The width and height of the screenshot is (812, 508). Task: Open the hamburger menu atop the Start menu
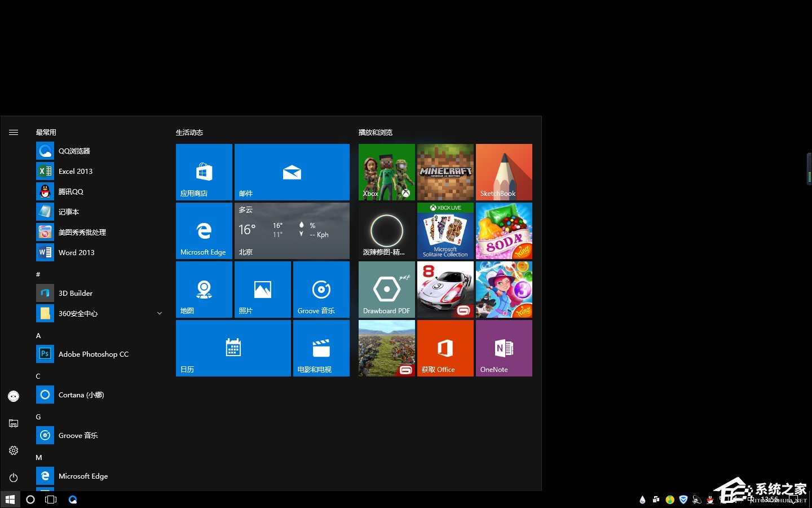[13, 132]
